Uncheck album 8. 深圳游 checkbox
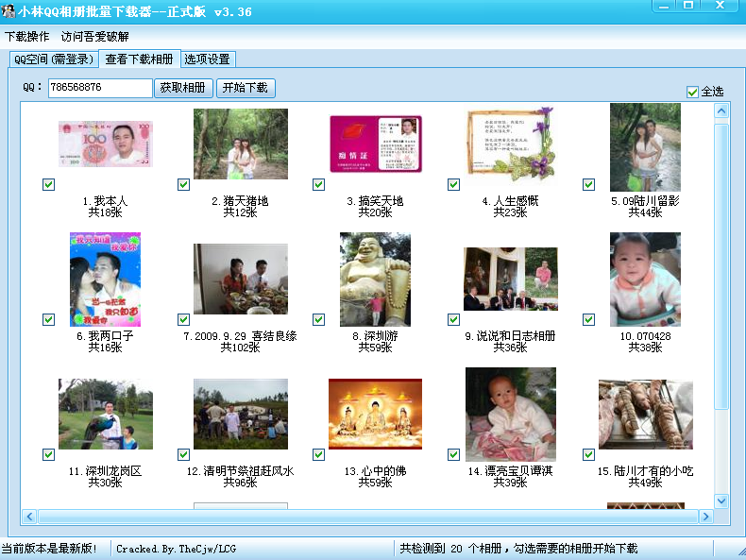746x560 pixels. [319, 320]
